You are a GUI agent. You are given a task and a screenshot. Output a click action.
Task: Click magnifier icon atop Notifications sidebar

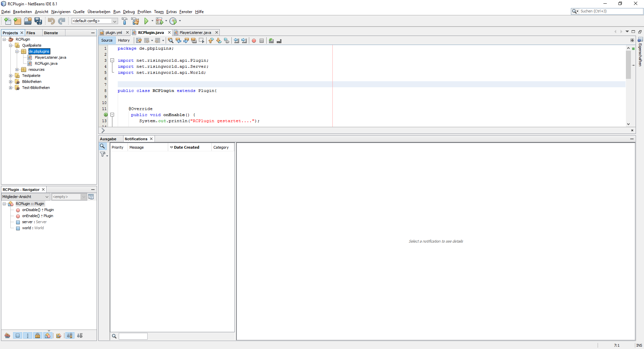click(103, 146)
